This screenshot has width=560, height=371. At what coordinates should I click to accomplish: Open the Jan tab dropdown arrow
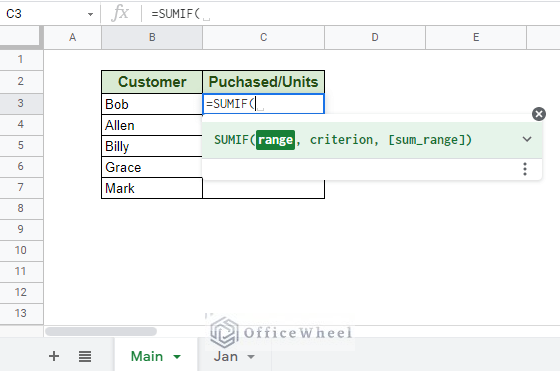251,356
